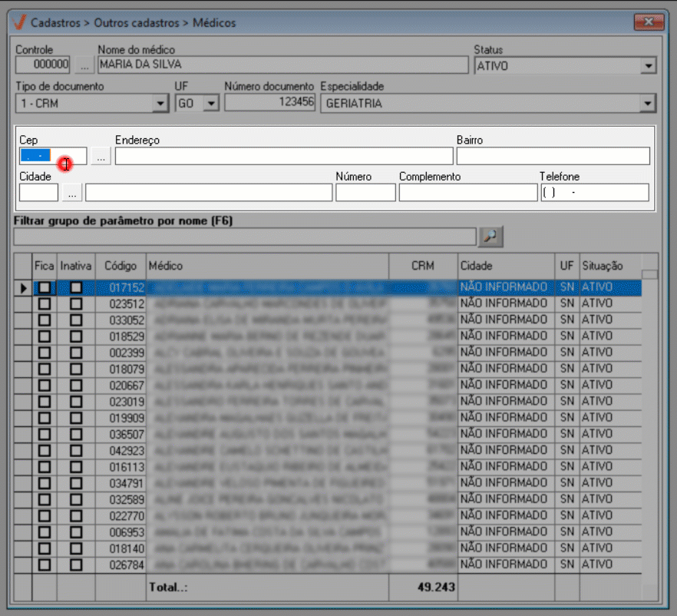
Task: Click the ellipsis lookup button next to Controle
Action: click(84, 65)
